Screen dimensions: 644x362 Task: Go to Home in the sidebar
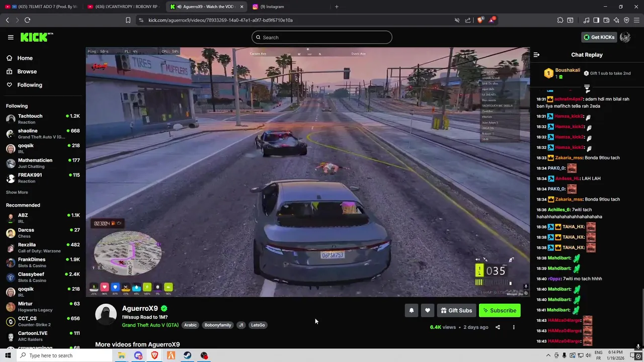[25, 58]
